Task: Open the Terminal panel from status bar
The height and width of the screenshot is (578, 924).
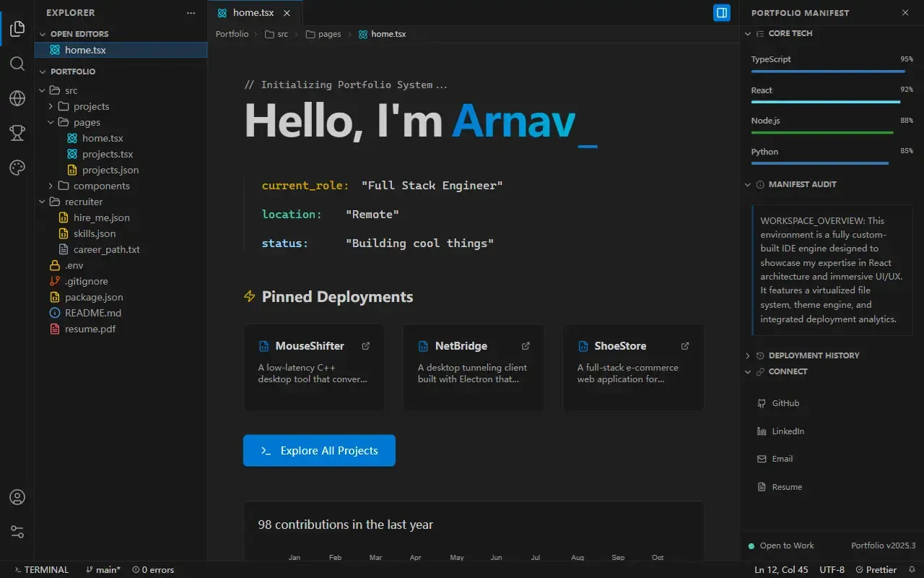Action: tap(42, 570)
